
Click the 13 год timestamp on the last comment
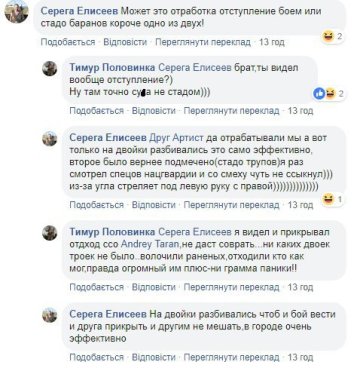[x=300, y=358]
